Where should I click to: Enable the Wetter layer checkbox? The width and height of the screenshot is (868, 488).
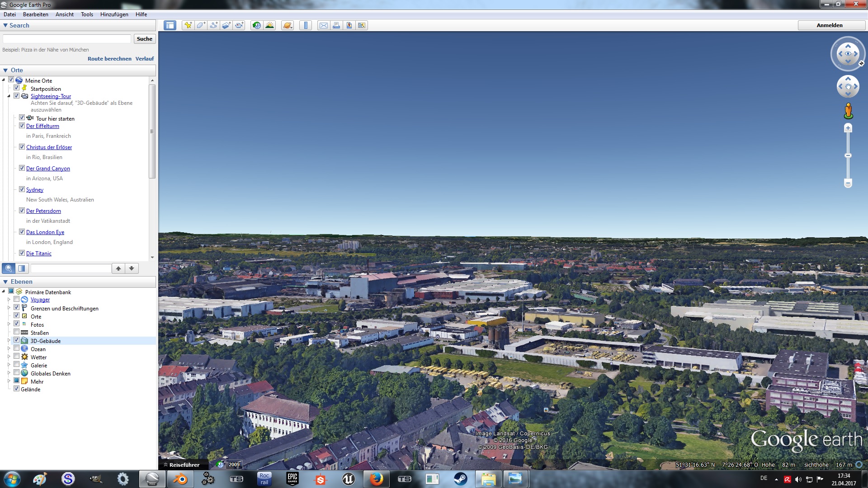click(x=17, y=357)
